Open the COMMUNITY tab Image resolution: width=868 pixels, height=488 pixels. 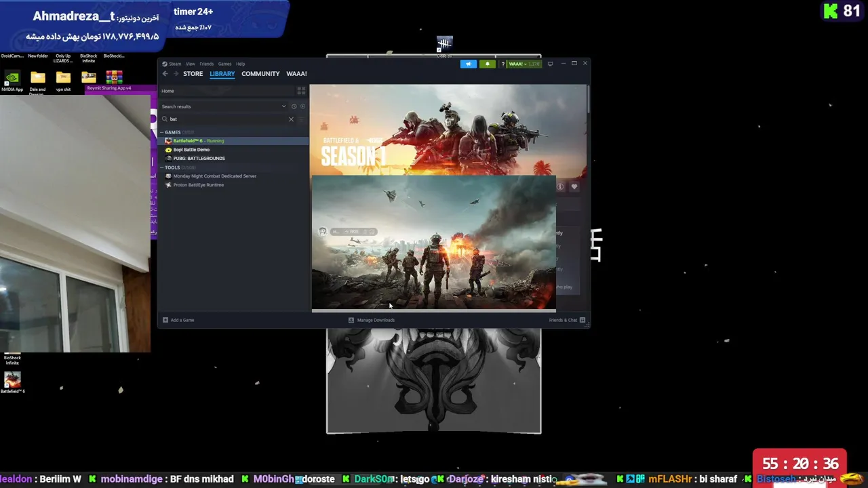click(x=260, y=74)
